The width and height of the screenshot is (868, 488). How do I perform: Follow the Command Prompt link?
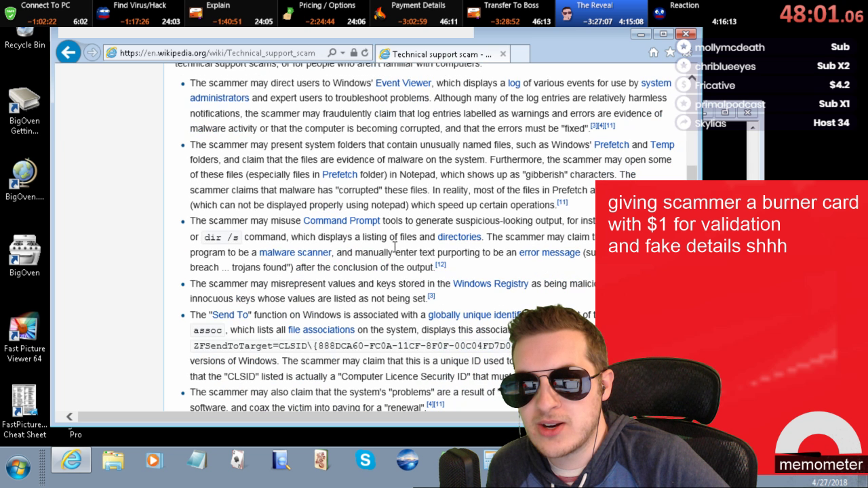[x=341, y=221]
